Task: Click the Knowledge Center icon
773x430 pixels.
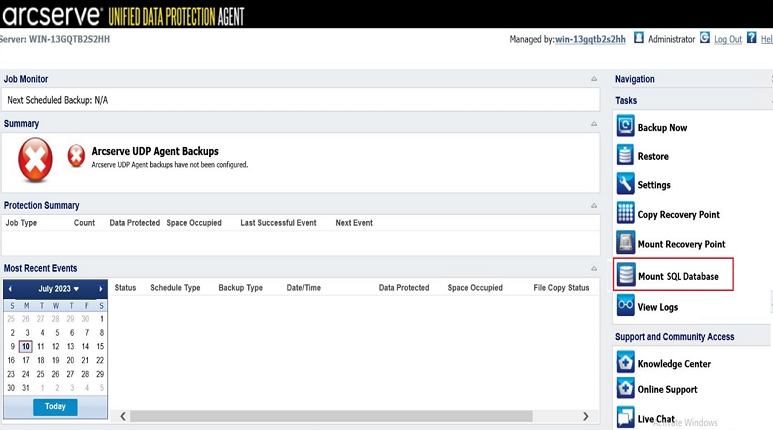Action: pos(625,362)
